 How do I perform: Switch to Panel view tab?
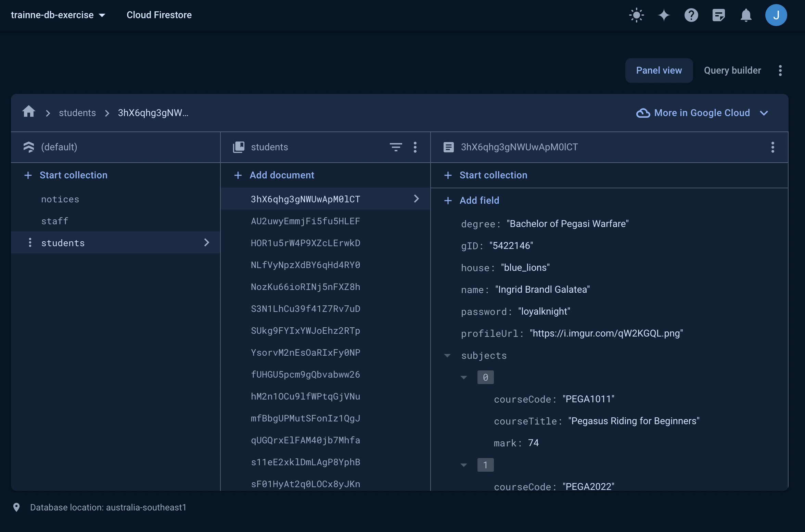click(x=659, y=71)
